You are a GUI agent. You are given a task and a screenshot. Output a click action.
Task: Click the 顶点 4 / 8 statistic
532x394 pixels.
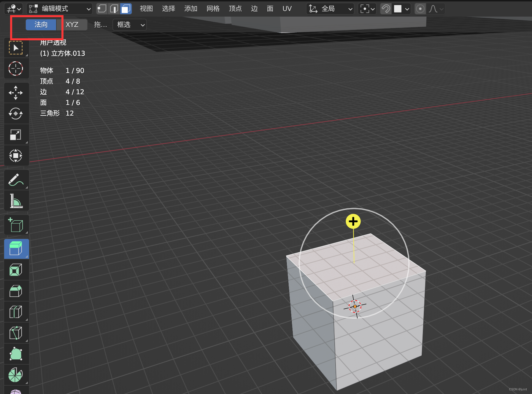[60, 81]
